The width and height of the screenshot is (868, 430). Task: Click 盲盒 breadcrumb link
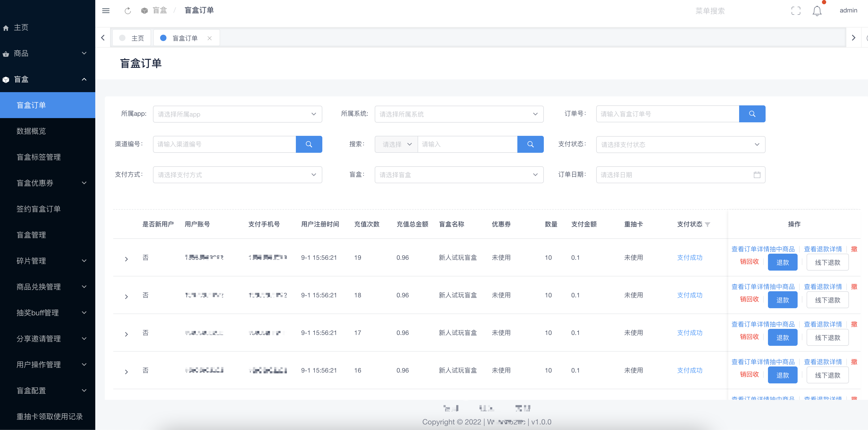coord(160,10)
